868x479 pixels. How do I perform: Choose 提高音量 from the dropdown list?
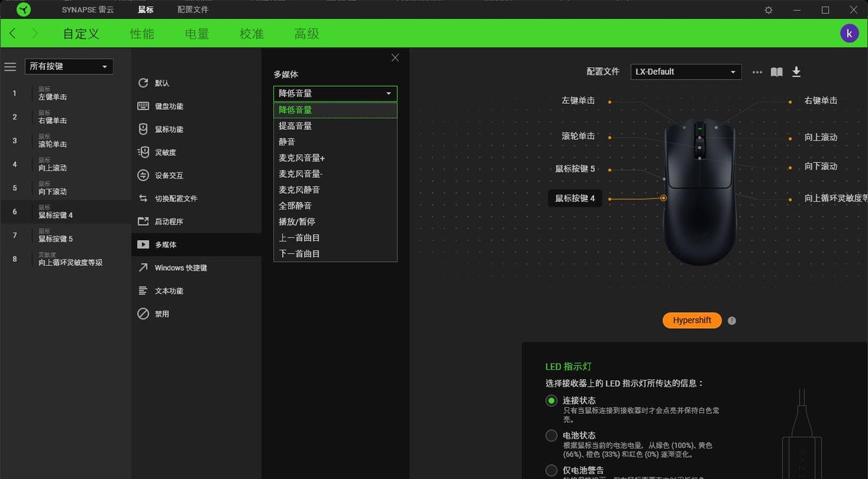click(x=335, y=126)
